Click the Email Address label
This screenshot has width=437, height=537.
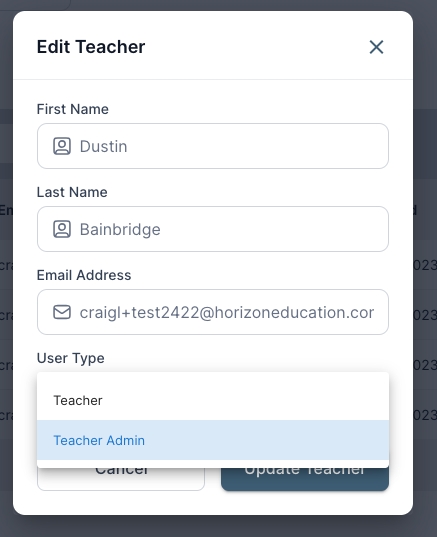pyautogui.click(x=84, y=275)
